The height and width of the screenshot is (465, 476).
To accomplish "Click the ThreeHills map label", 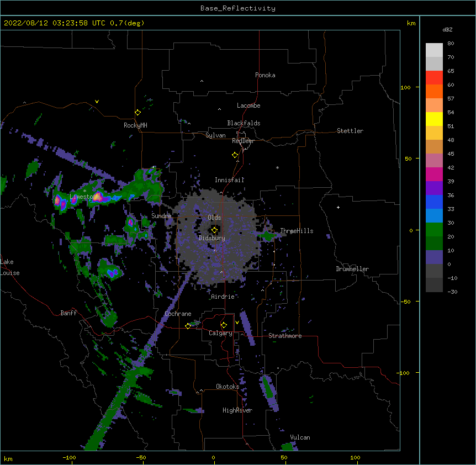I will click(297, 231).
